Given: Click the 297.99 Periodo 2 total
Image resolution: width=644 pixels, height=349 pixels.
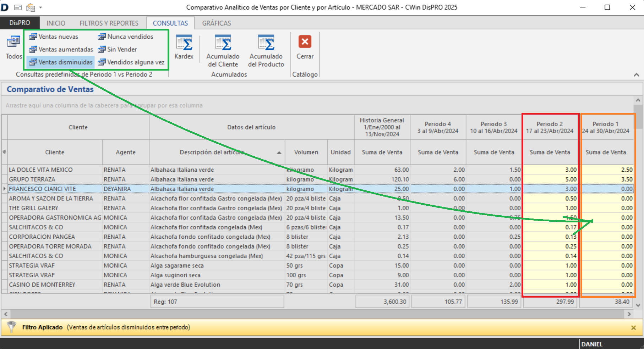Looking at the screenshot, I should (551, 302).
